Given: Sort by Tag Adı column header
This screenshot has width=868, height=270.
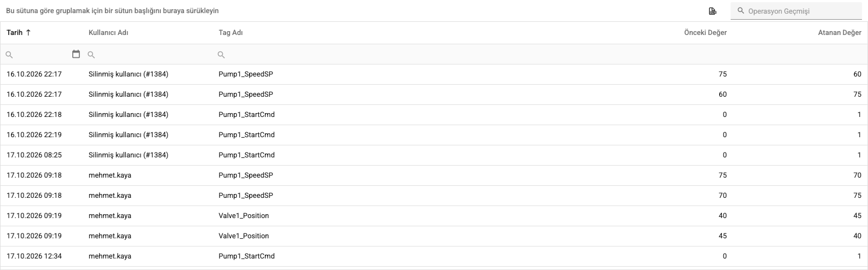Looking at the screenshot, I should click(x=230, y=33).
